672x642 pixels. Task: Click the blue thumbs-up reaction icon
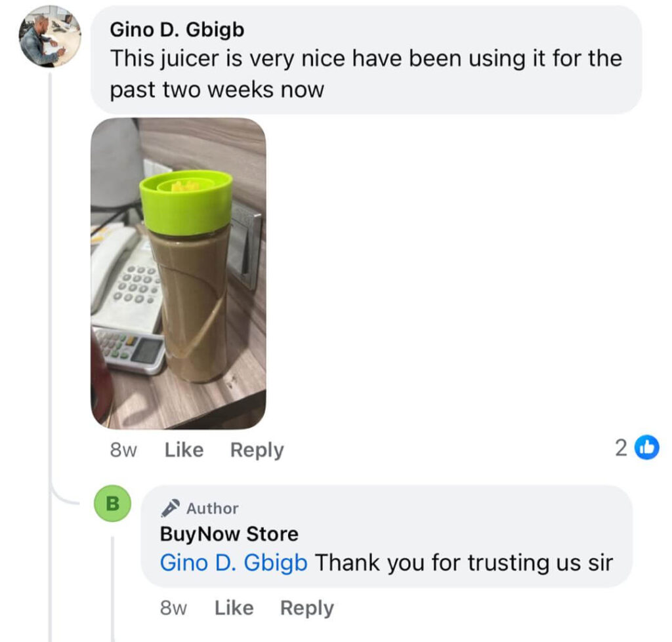tap(646, 447)
